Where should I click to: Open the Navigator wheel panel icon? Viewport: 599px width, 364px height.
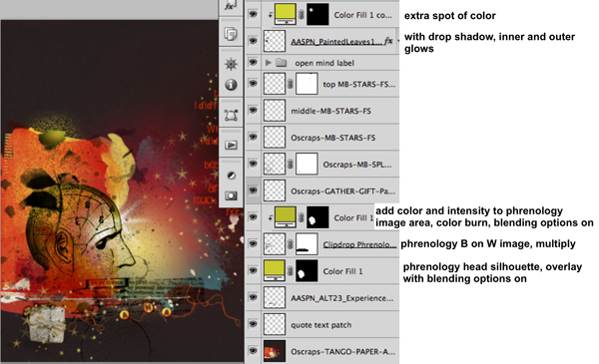pyautogui.click(x=231, y=64)
